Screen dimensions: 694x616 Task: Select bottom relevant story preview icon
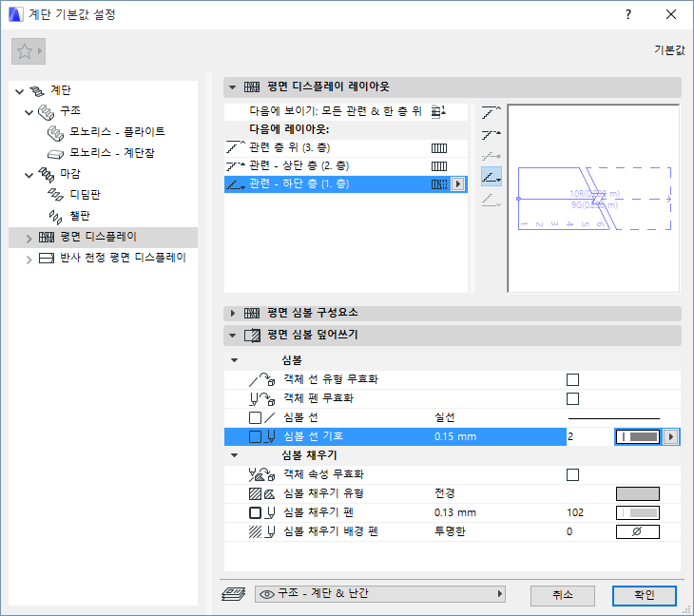tap(492, 177)
